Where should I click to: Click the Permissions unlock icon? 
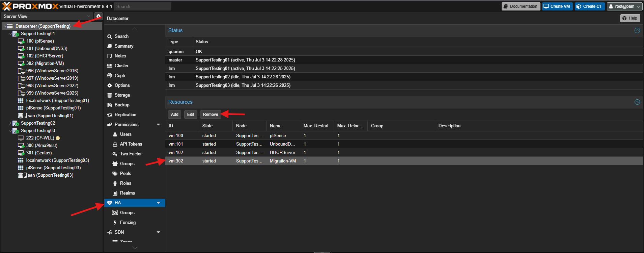(x=110, y=125)
